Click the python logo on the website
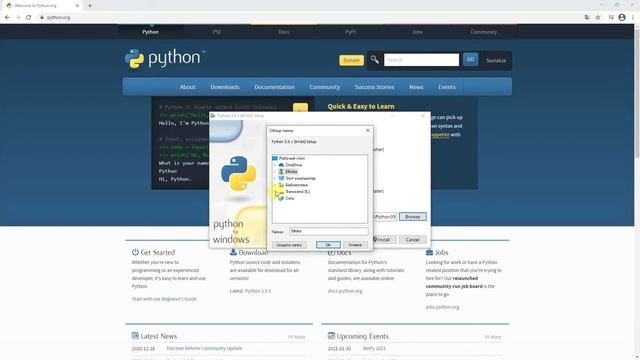640x360 pixels. (165, 59)
